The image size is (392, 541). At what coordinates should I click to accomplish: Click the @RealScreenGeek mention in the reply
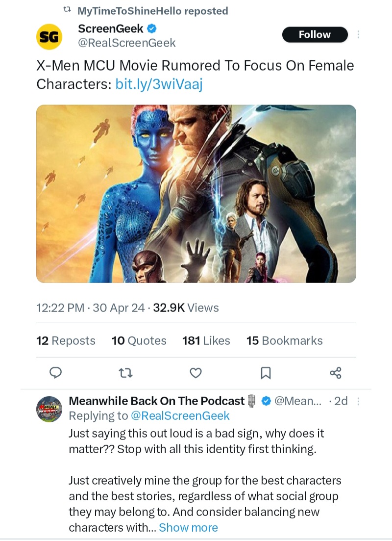[180, 415]
